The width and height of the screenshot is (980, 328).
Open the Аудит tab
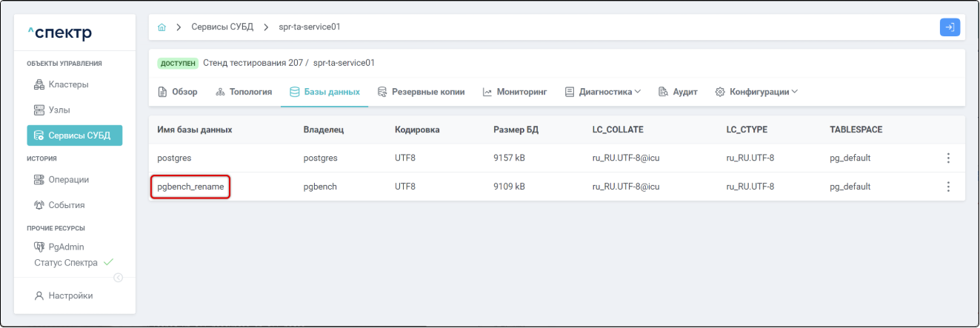click(x=678, y=92)
